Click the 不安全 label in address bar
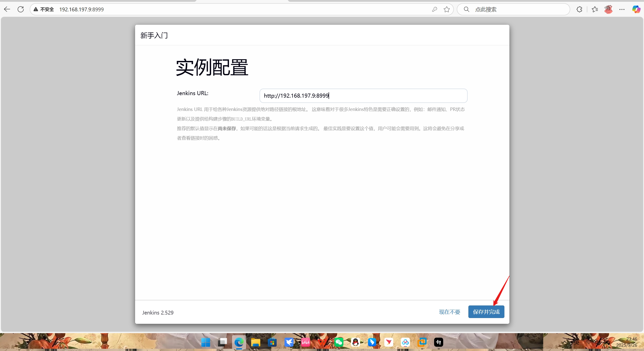Viewport: 644px width, 351px height. coord(47,9)
